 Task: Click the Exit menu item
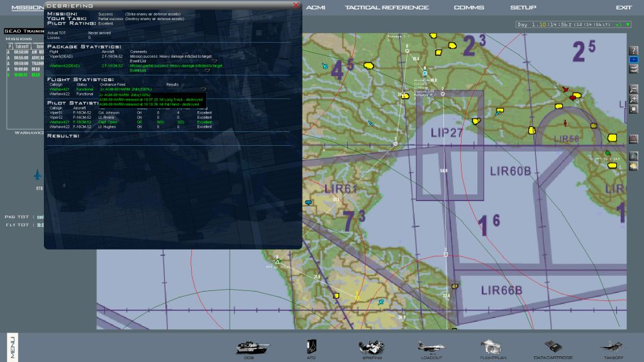pos(624,8)
